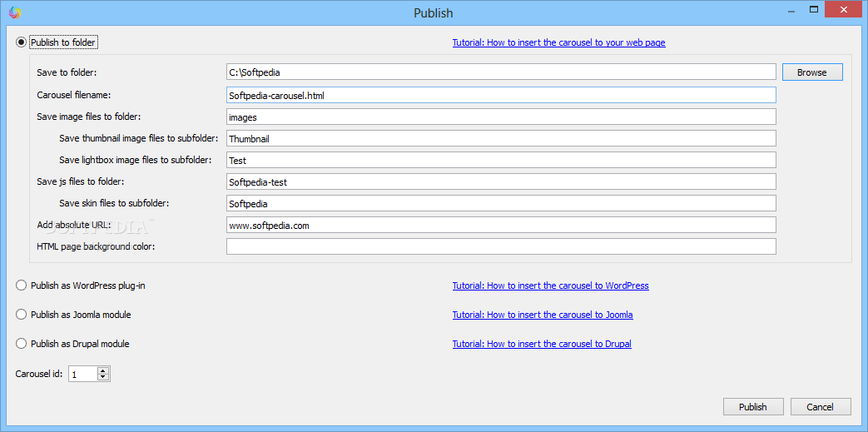Screen dimensions: 868x432
Task: Click the Carousel id number box
Action: coord(83,375)
